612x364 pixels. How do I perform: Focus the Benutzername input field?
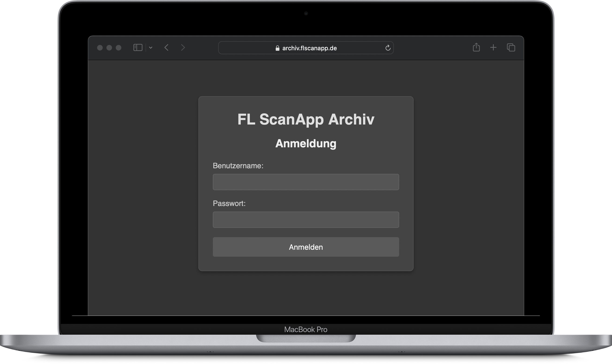point(306,182)
